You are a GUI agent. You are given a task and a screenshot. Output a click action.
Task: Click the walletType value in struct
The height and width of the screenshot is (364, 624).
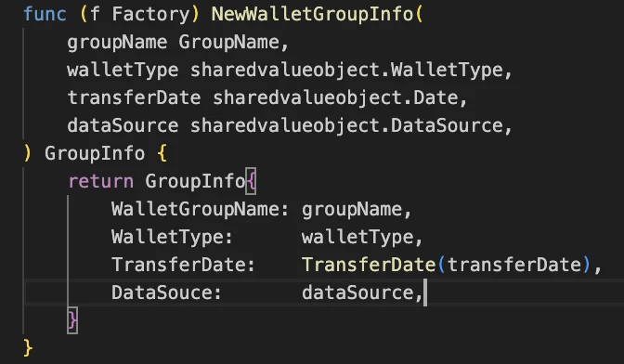(357, 237)
